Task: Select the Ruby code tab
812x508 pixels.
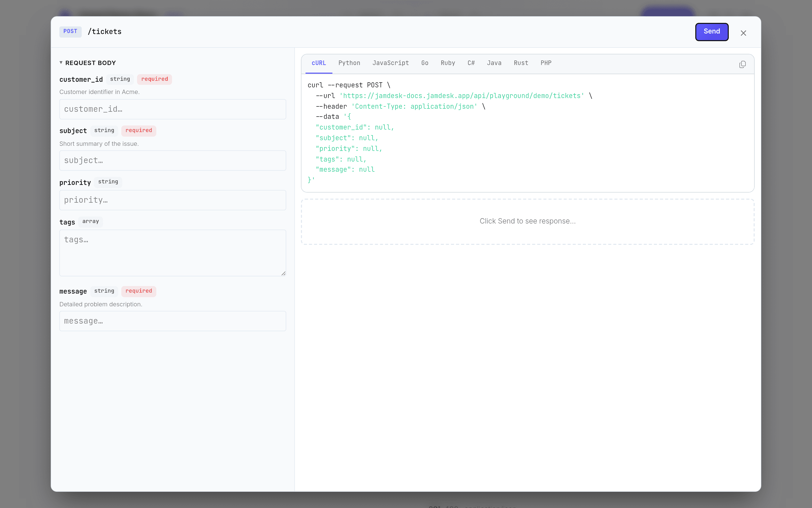Action: (x=448, y=63)
